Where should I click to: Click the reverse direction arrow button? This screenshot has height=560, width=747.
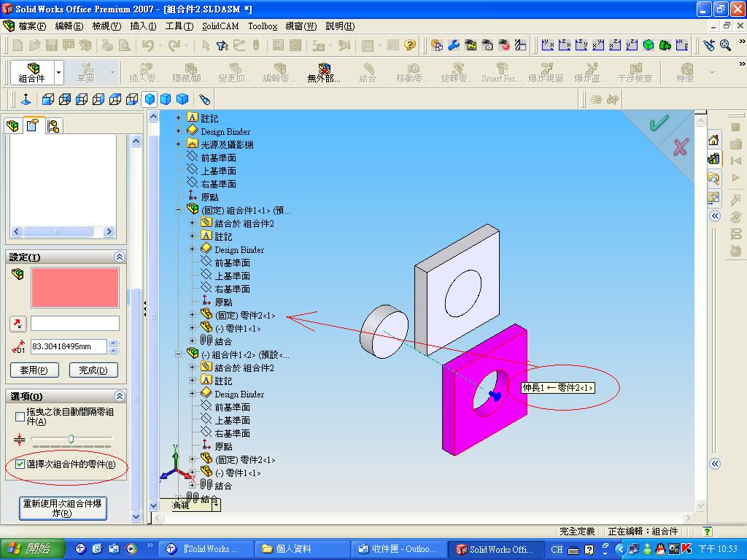pyautogui.click(x=18, y=324)
